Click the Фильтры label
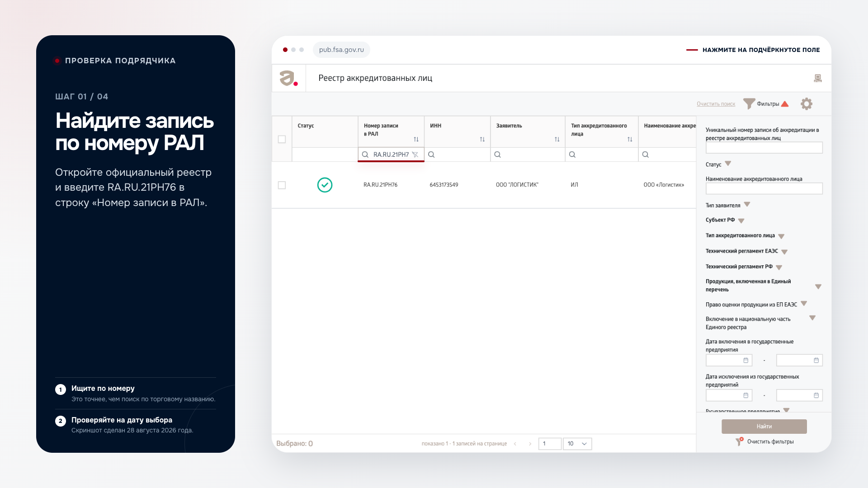 768,104
